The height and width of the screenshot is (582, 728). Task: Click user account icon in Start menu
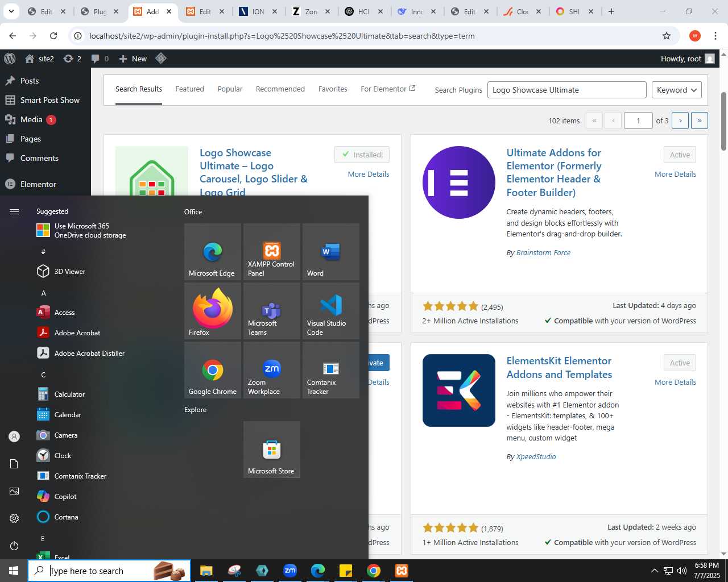14,436
